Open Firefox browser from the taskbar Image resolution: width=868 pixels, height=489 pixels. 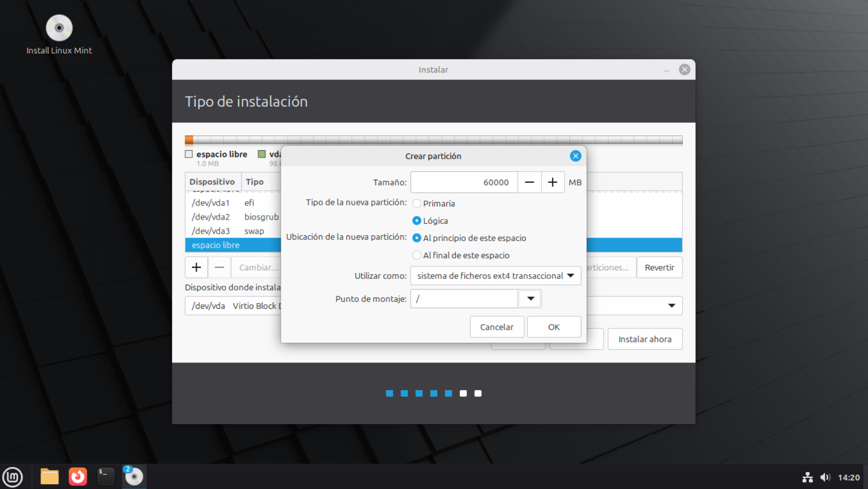point(78,477)
